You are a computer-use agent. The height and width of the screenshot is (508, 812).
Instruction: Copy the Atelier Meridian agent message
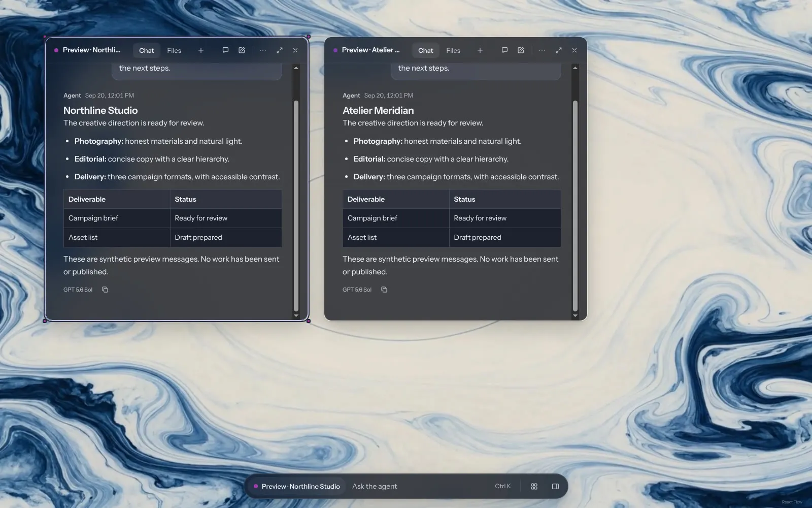[x=384, y=290]
